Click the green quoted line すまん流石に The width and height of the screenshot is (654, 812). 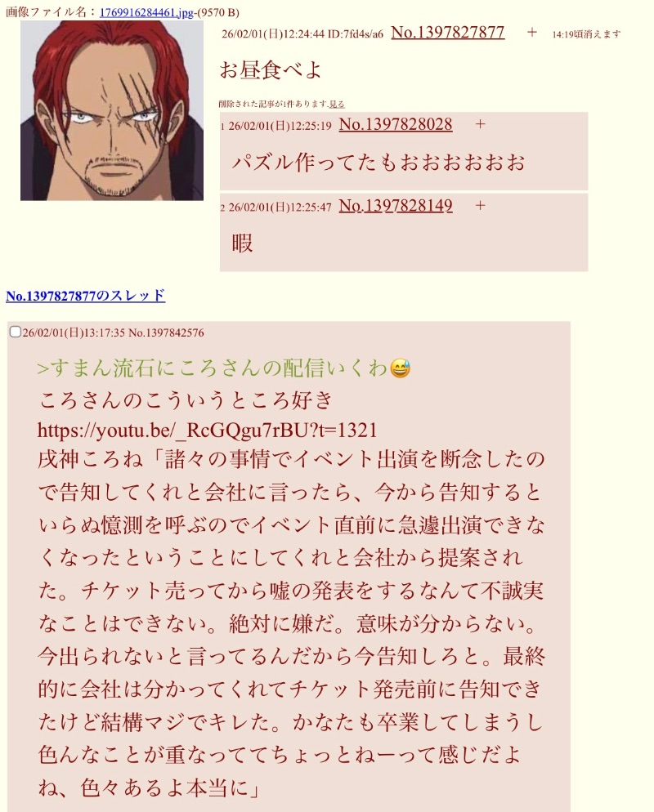[213, 368]
